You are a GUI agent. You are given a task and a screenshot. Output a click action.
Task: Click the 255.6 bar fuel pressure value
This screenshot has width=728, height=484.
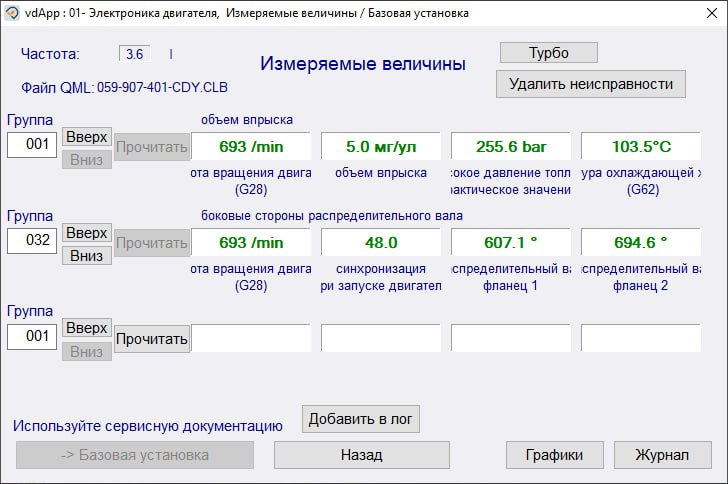(511, 146)
